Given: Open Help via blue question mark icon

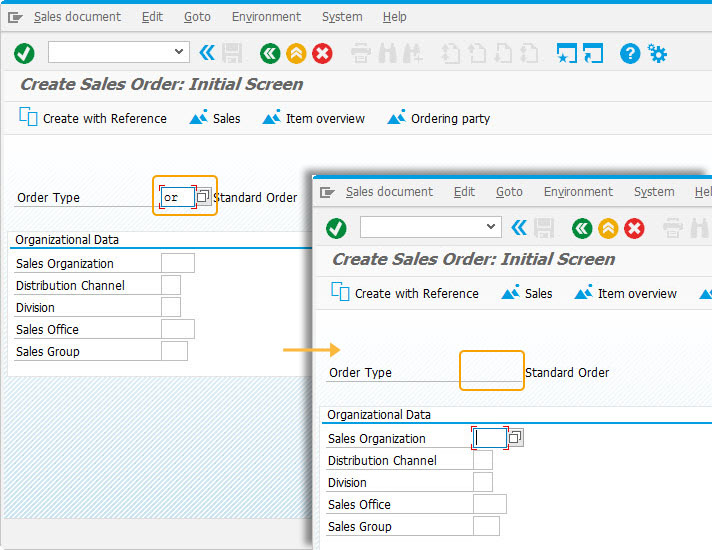Looking at the screenshot, I should click(630, 54).
